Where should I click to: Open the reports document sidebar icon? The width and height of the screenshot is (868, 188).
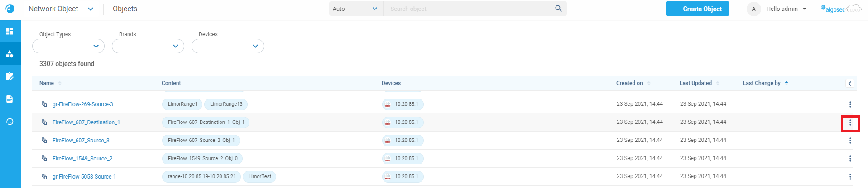click(x=10, y=99)
